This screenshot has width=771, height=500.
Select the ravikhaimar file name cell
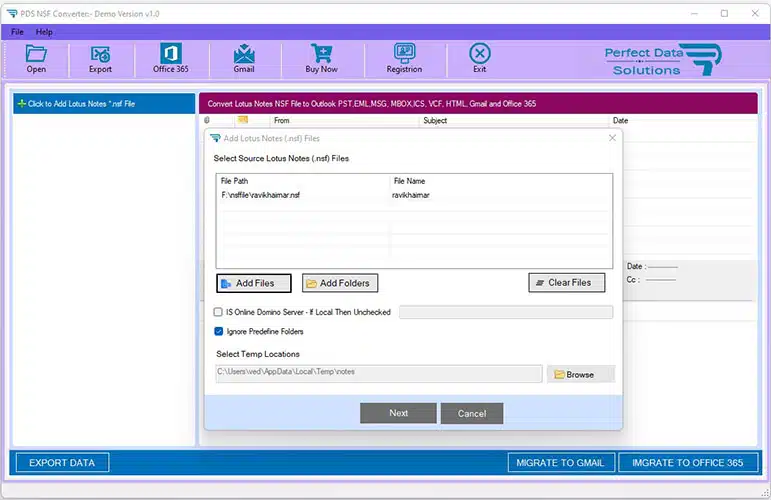411,195
